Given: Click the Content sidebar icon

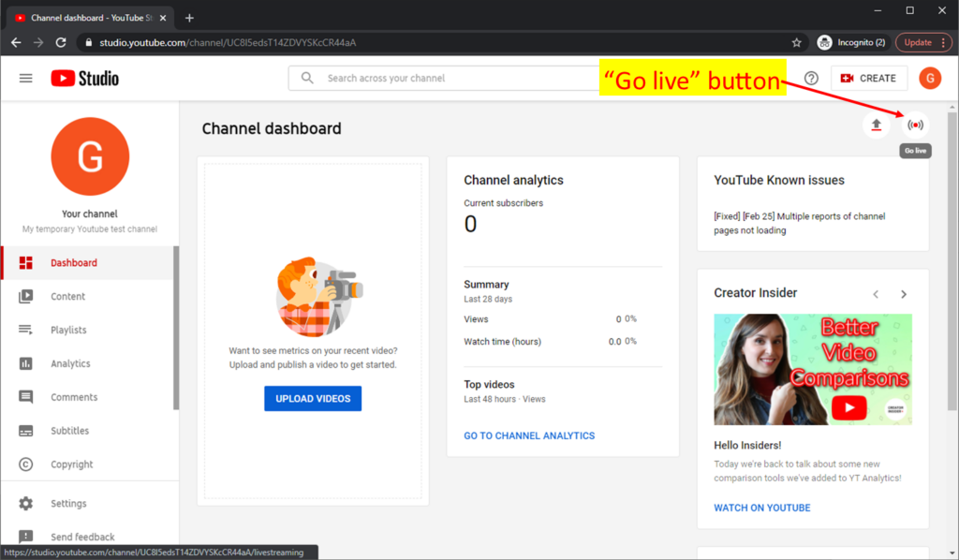Looking at the screenshot, I should 25,297.
